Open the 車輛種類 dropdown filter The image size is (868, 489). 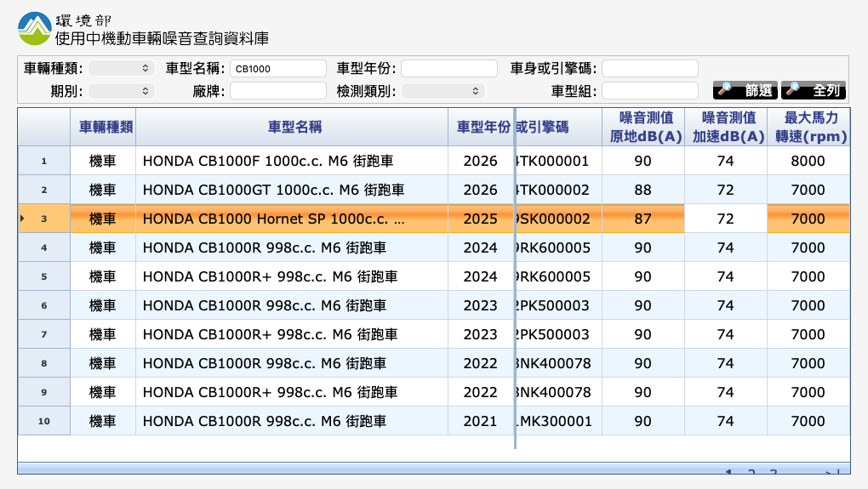(x=121, y=68)
